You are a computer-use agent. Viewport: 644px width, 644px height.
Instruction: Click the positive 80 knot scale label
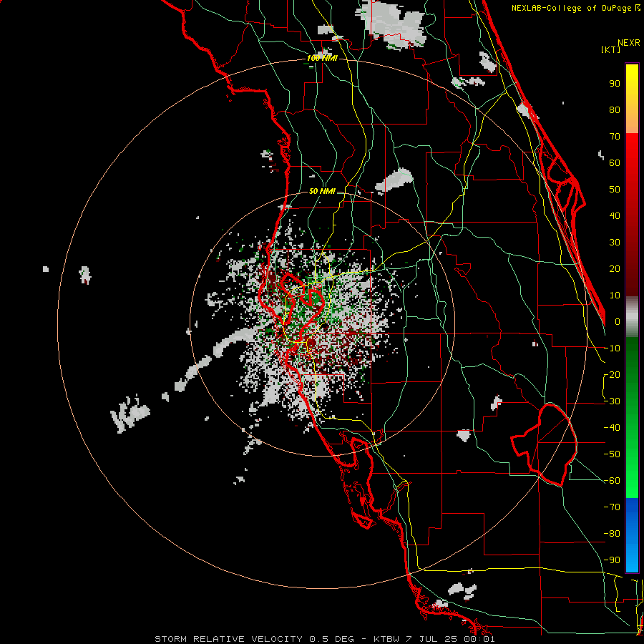point(615,109)
